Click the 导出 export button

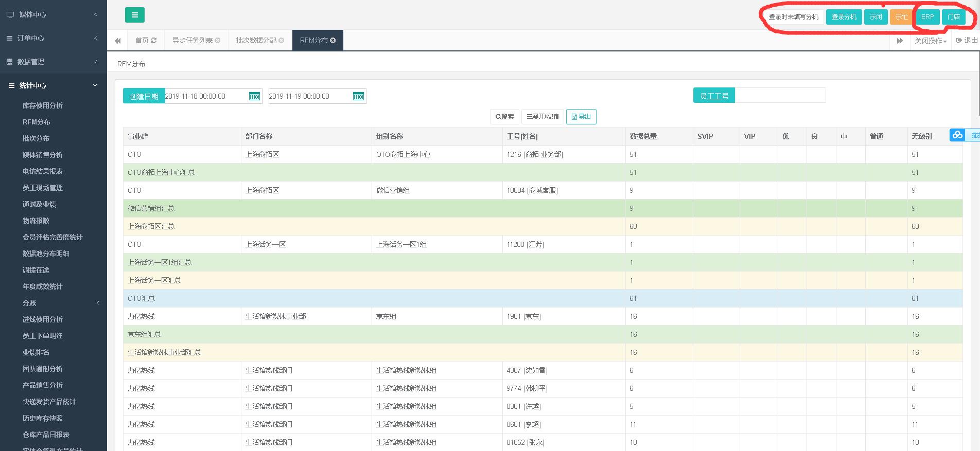(x=581, y=117)
